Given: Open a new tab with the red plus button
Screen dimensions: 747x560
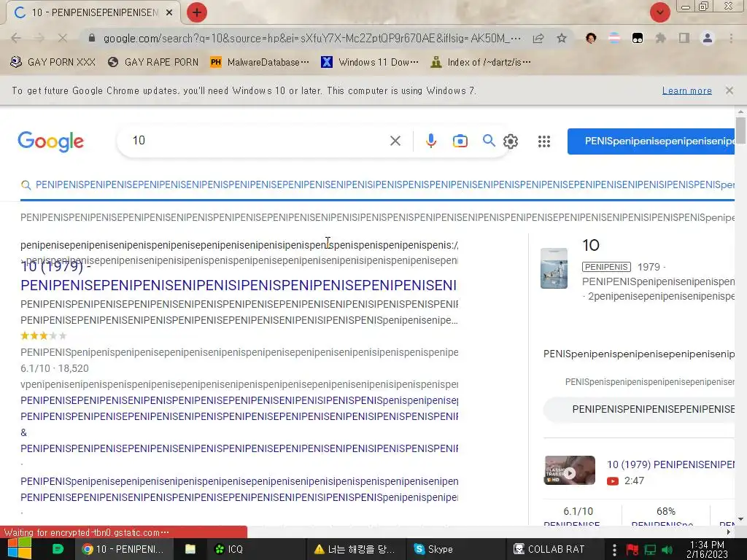Looking at the screenshot, I should [196, 12].
